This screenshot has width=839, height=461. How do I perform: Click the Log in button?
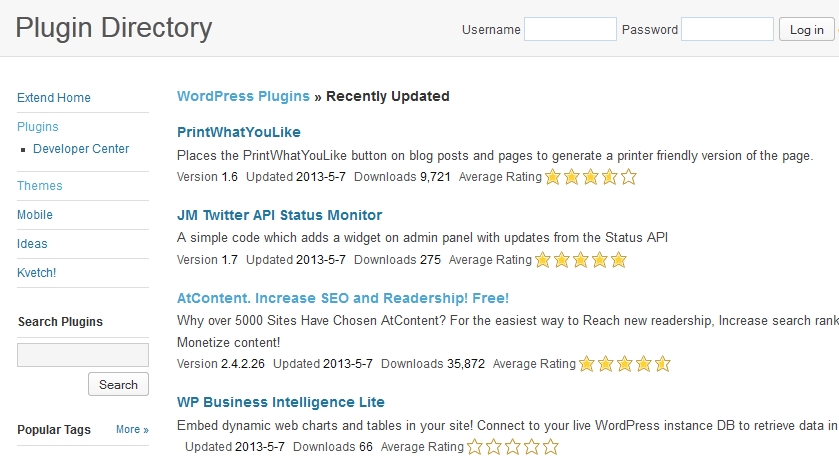806,29
